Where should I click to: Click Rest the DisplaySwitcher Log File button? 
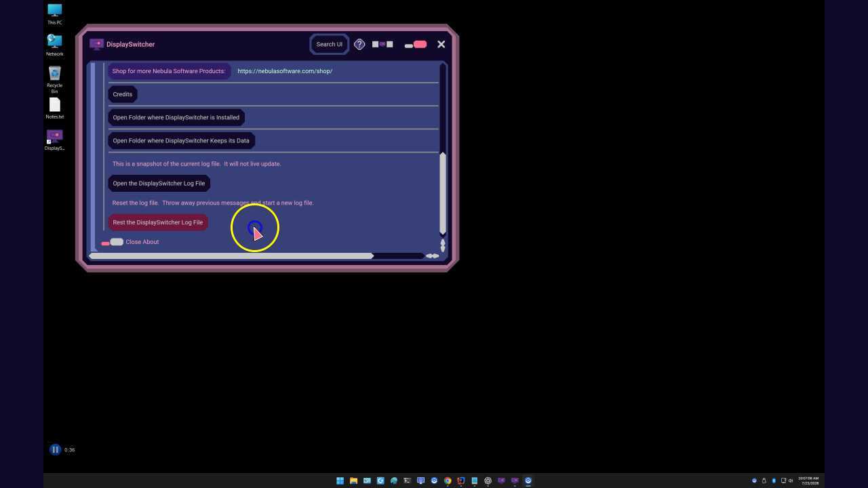click(158, 222)
